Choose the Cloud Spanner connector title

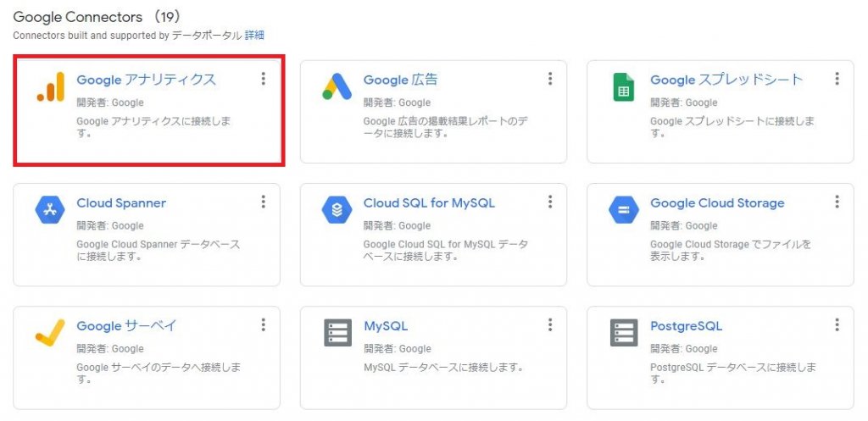point(121,203)
